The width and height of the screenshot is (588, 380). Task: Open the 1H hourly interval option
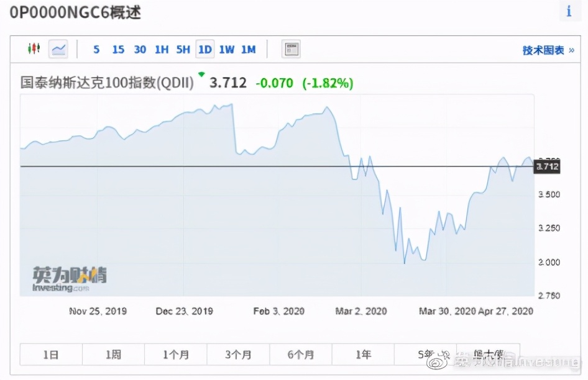tap(162, 48)
